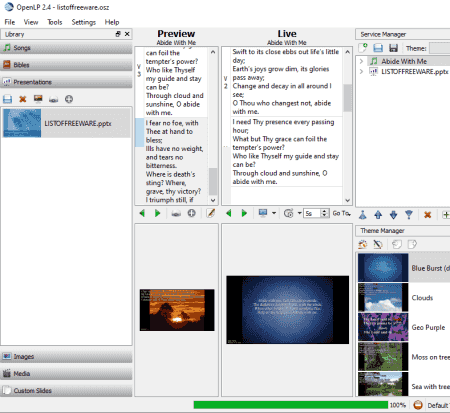Open the View menu
This screenshot has height=413, width=450.
click(x=31, y=22)
